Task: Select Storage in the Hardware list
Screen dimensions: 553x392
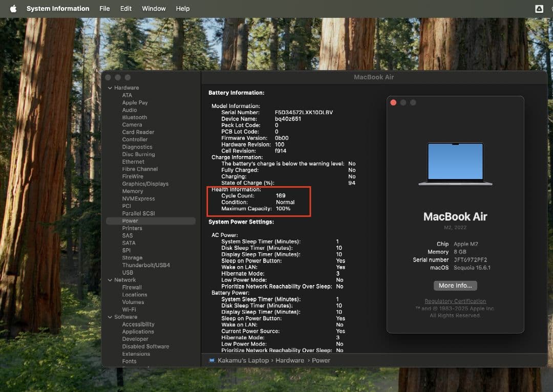Action: pyautogui.click(x=132, y=258)
